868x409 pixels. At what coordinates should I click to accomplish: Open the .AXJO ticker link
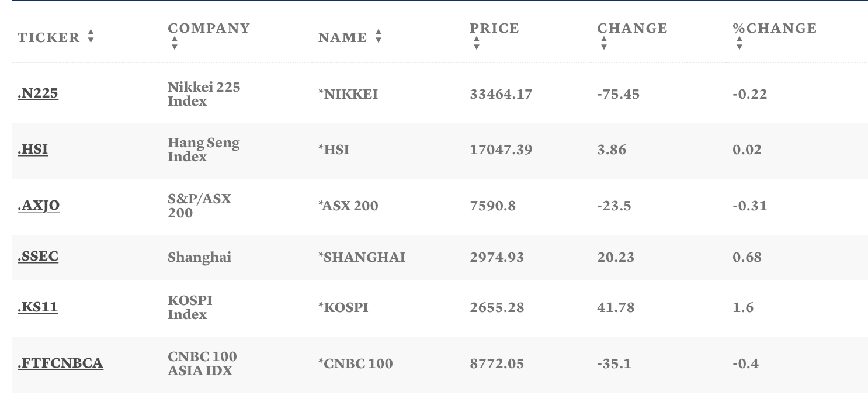click(39, 206)
